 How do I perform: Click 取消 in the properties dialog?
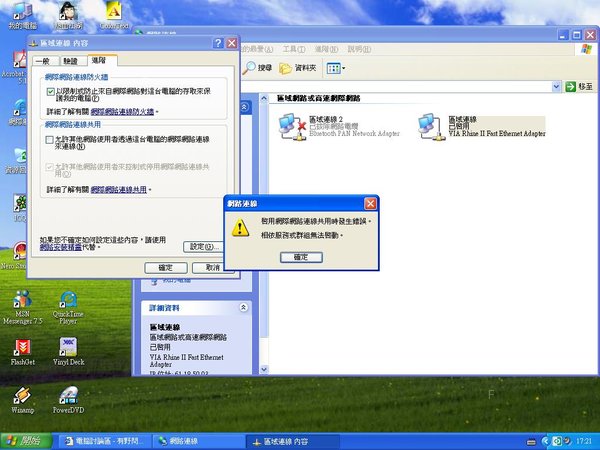213,267
